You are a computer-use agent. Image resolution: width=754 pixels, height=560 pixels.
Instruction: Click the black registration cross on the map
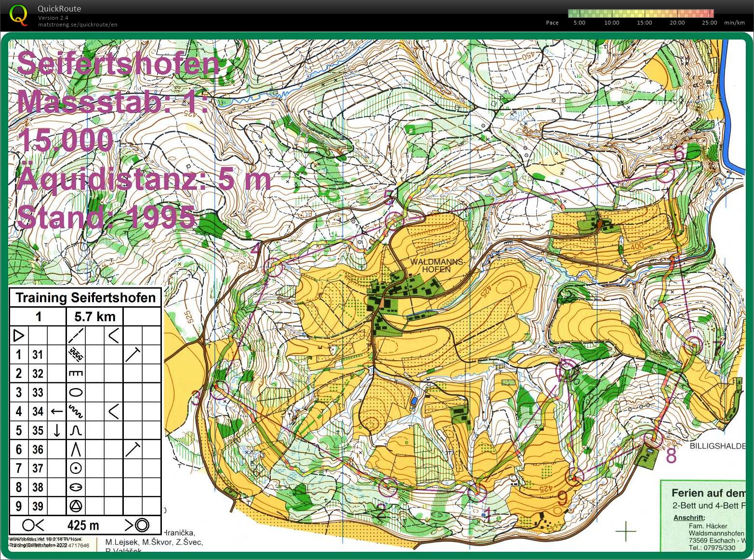626,532
